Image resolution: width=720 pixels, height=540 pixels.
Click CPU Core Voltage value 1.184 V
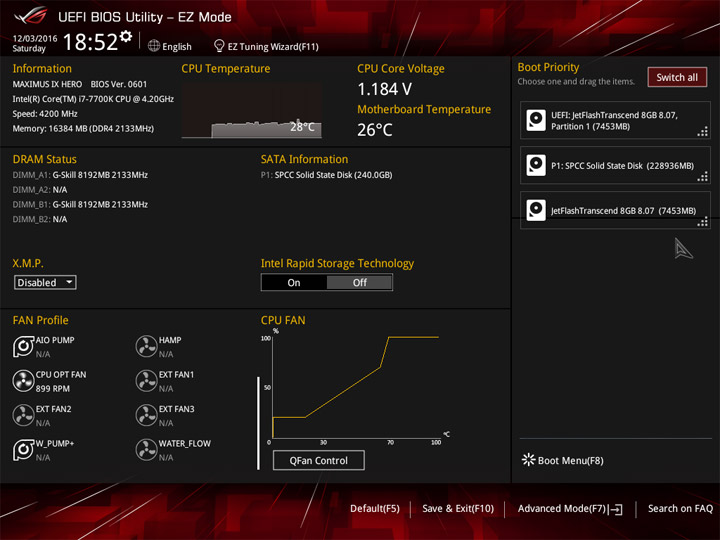[385, 89]
